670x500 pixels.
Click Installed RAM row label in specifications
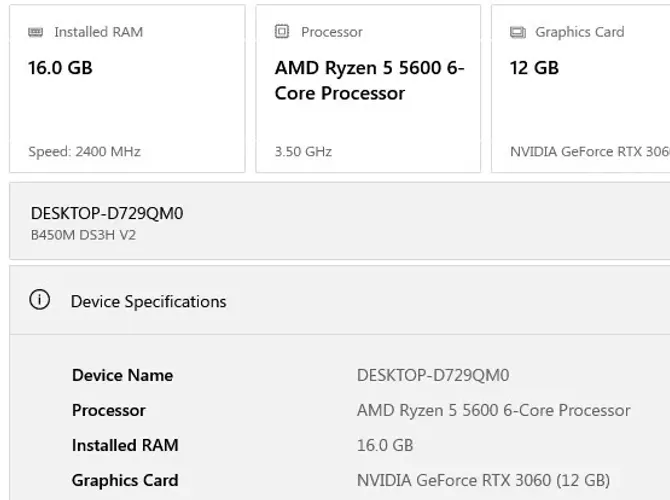[125, 445]
